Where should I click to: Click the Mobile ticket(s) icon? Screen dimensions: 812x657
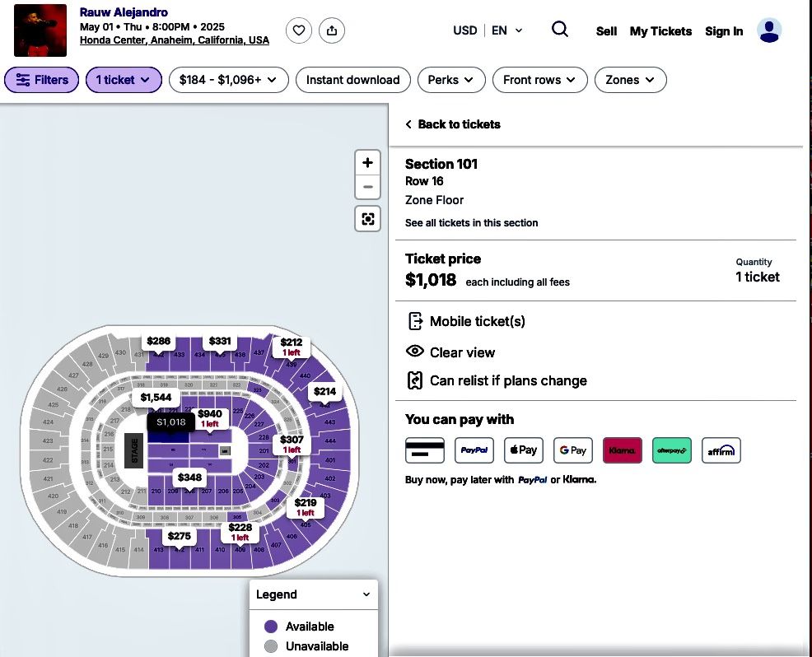415,321
